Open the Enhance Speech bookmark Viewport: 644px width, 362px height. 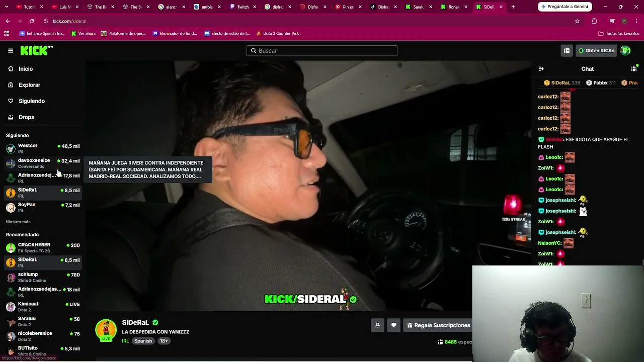pyautogui.click(x=42, y=34)
